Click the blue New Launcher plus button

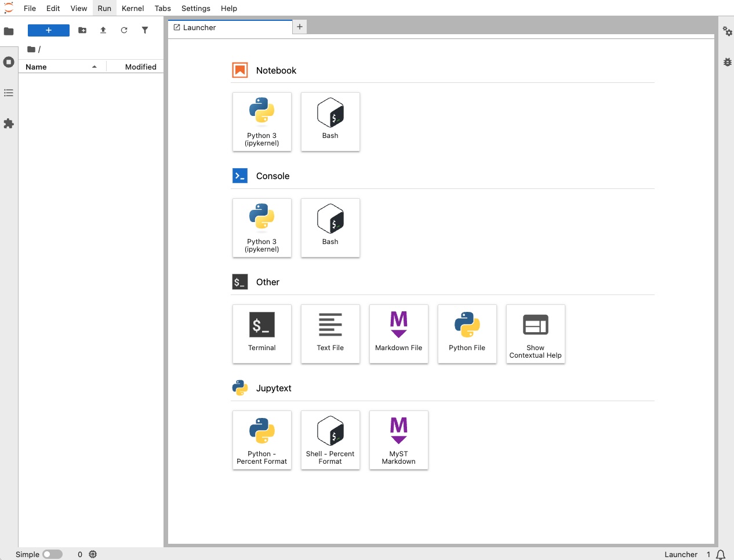click(49, 30)
